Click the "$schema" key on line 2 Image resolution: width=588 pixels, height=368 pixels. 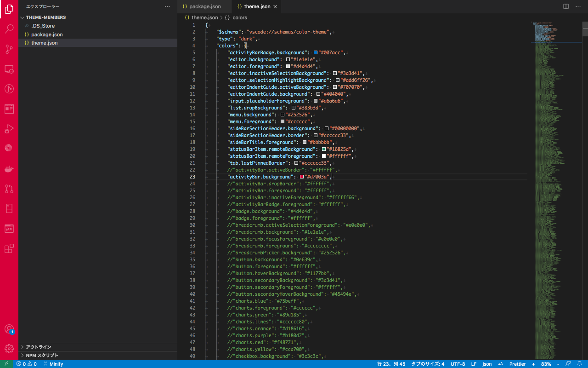[x=229, y=32]
